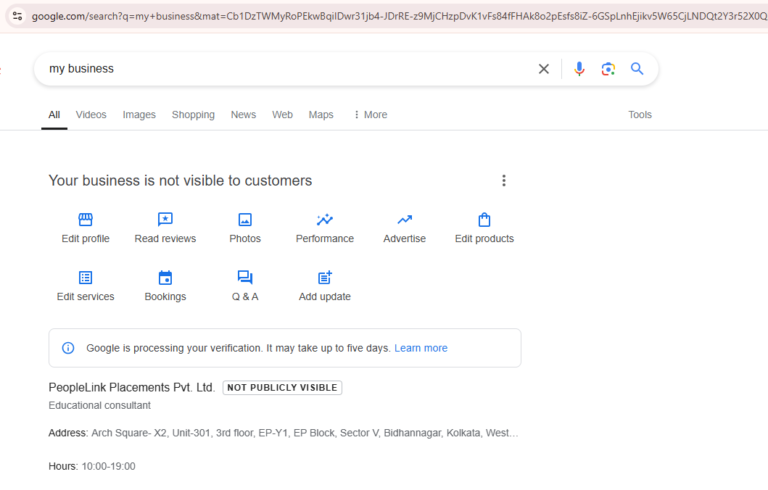
Task: Open the Performance sparkle chart icon
Action: point(325,220)
